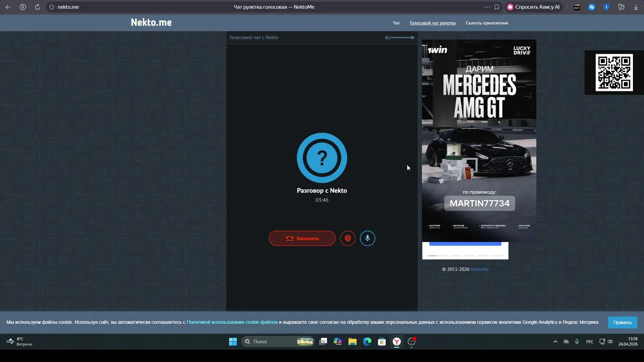
Task: Click the MARTIN77734 promo code
Action: point(479,203)
